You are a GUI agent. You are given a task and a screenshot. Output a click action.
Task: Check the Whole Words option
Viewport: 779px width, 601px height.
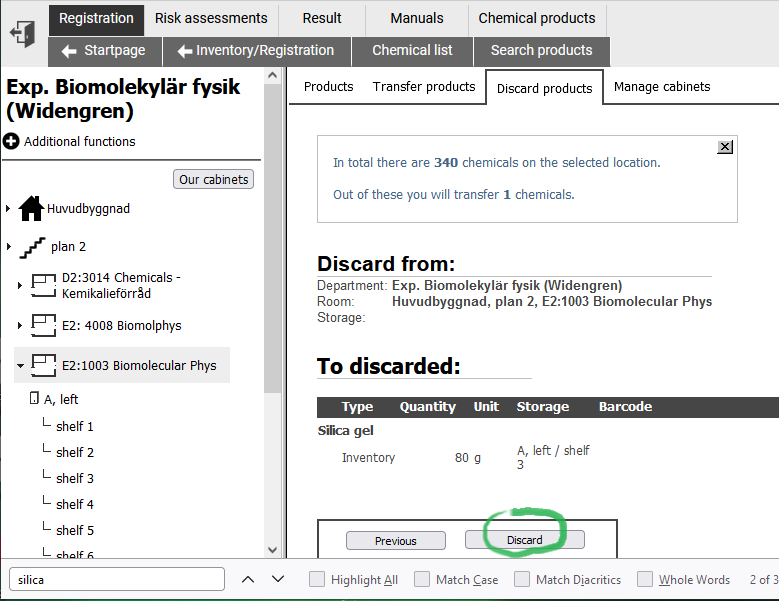[645, 579]
